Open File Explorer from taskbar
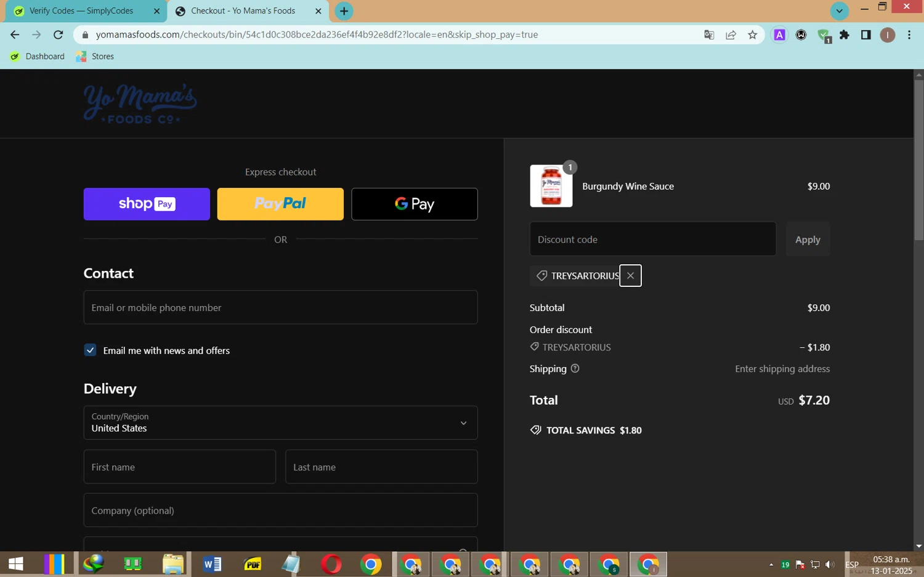Screen dimensions: 924x577 pyautogui.click(x=173, y=563)
